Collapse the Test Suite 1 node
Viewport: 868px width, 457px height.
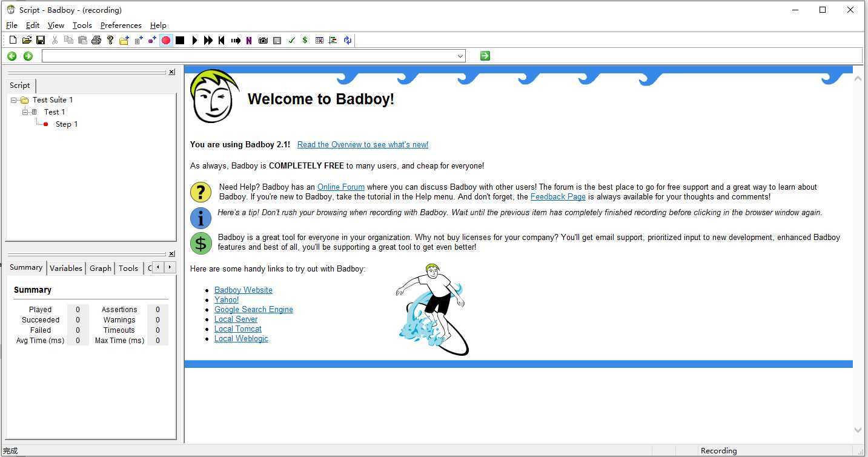pyautogui.click(x=13, y=100)
